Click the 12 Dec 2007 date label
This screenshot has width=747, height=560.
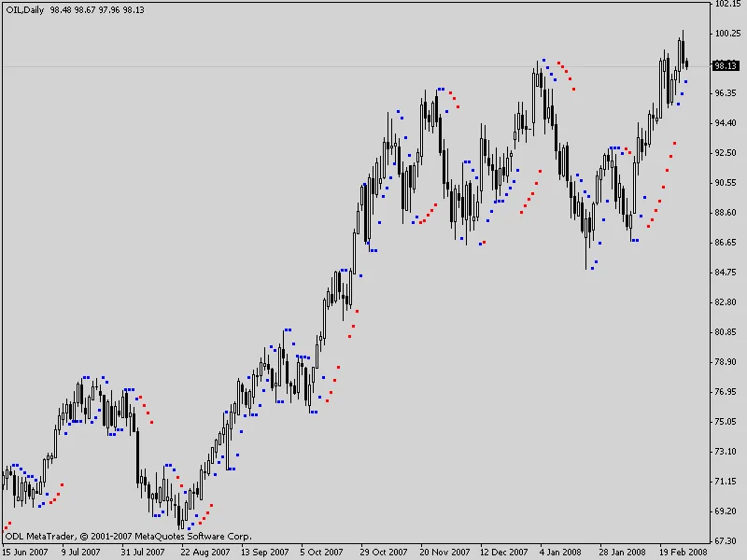[x=506, y=552]
